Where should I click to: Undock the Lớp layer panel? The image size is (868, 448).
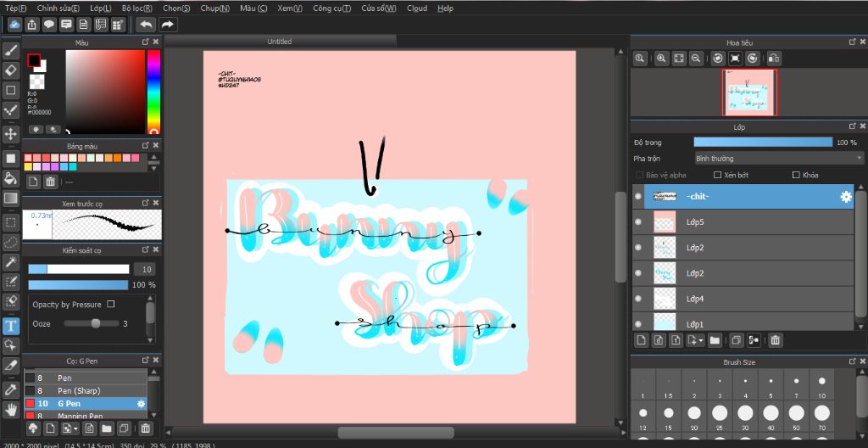(x=853, y=127)
